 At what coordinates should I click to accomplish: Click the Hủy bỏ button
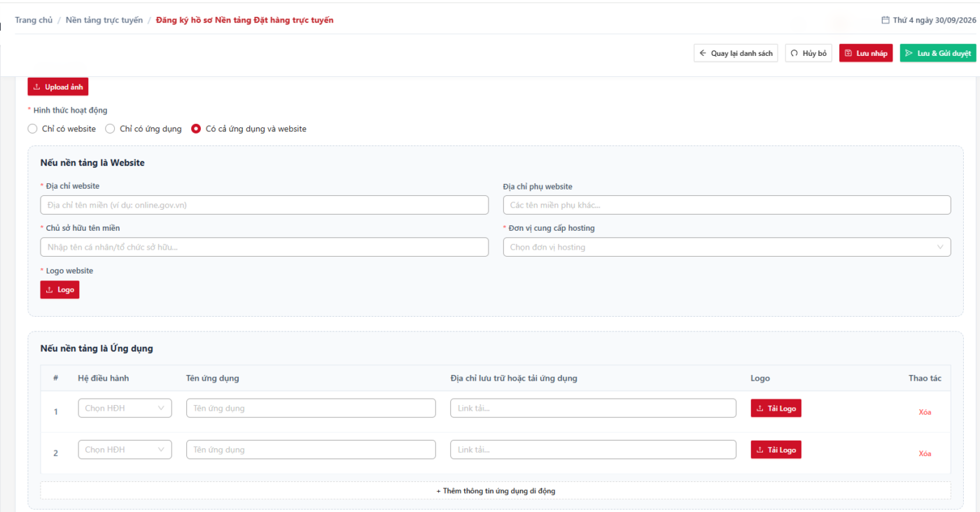click(x=808, y=53)
